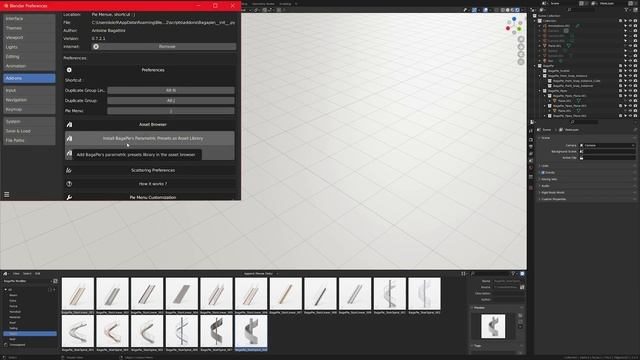Image resolution: width=640 pixels, height=360 pixels.
Task: Click the Asset Browser section icon
Action: pyautogui.click(x=69, y=124)
